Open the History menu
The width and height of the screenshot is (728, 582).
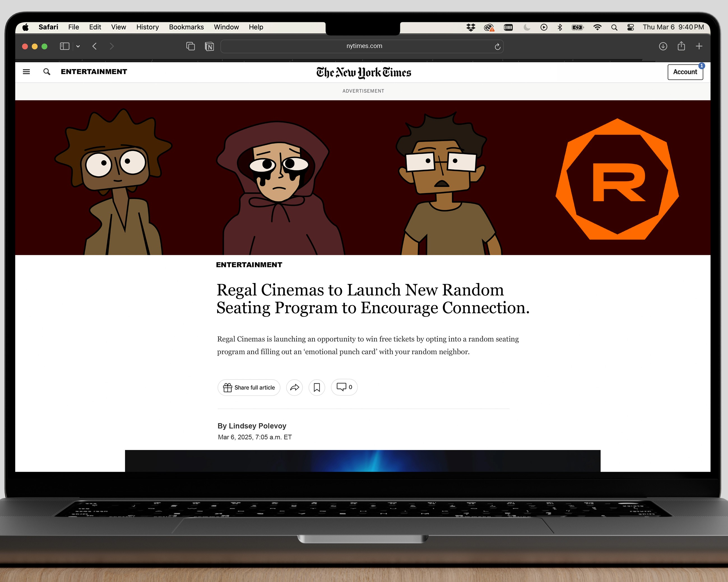147,27
